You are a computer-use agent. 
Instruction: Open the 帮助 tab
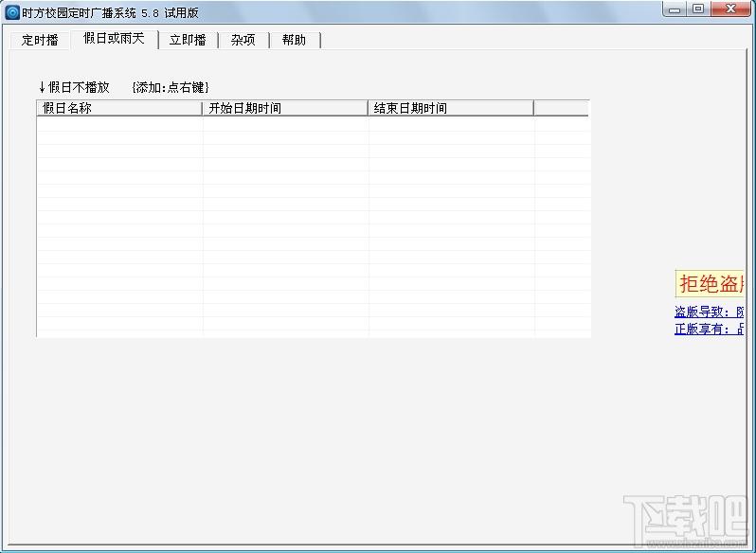click(294, 40)
